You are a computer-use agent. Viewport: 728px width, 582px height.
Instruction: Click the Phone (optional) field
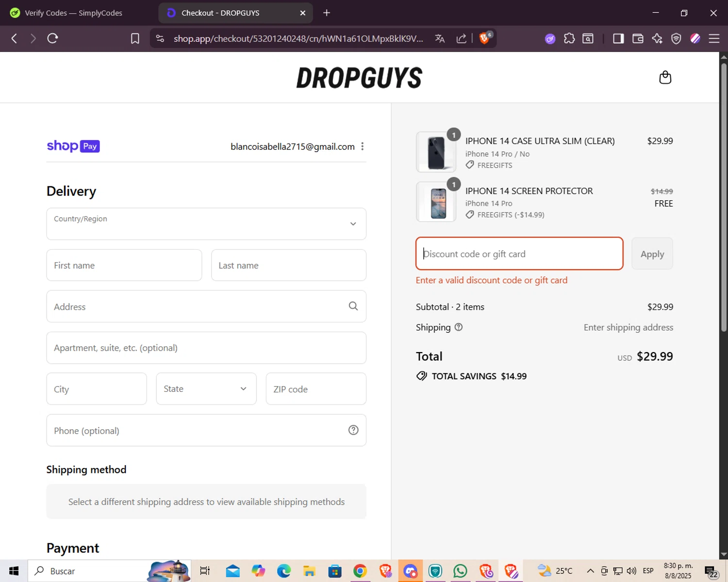click(x=206, y=430)
